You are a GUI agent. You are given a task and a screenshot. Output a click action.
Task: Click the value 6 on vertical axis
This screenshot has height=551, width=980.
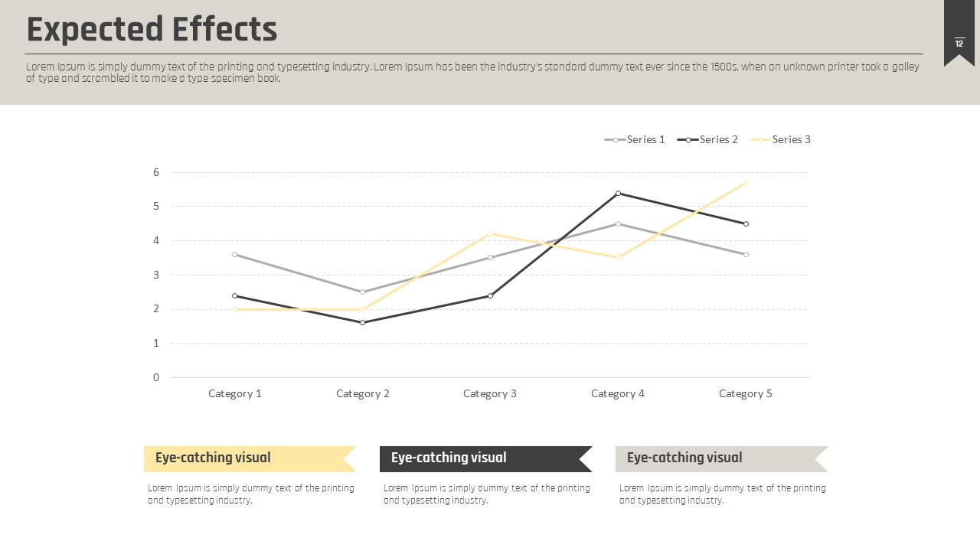(156, 172)
